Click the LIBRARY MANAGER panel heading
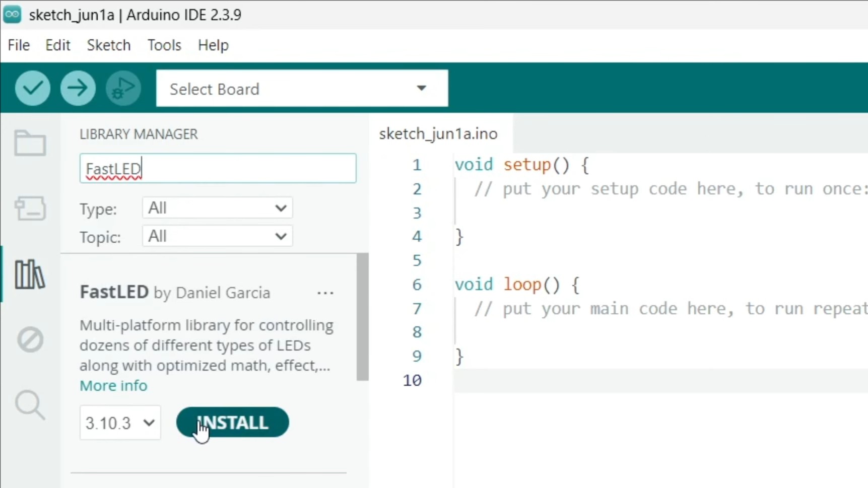This screenshot has width=868, height=488. pyautogui.click(x=139, y=134)
